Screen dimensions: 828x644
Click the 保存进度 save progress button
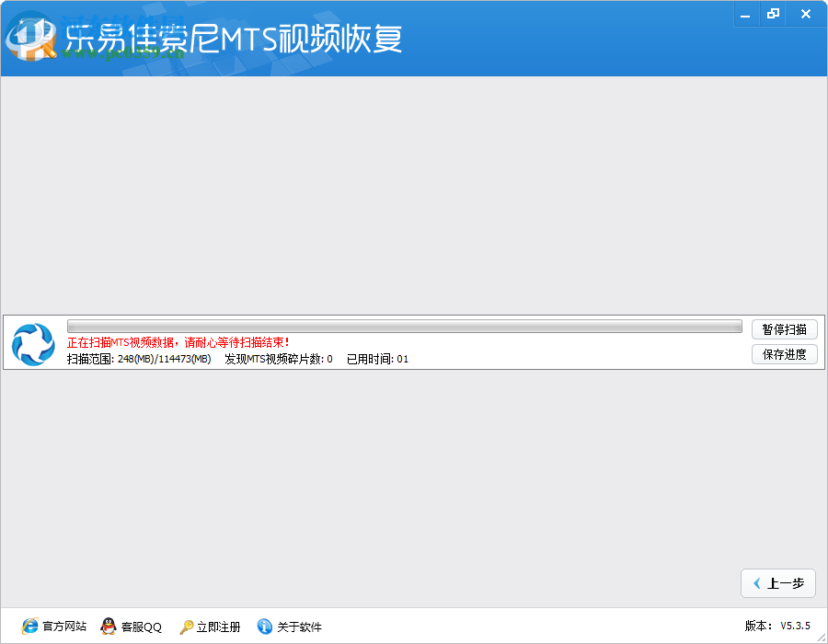click(784, 354)
